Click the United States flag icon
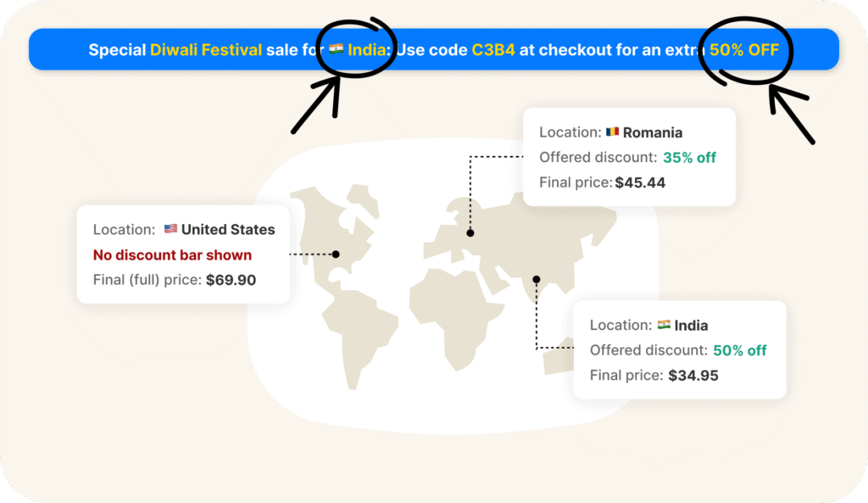The width and height of the screenshot is (868, 503). click(x=170, y=229)
